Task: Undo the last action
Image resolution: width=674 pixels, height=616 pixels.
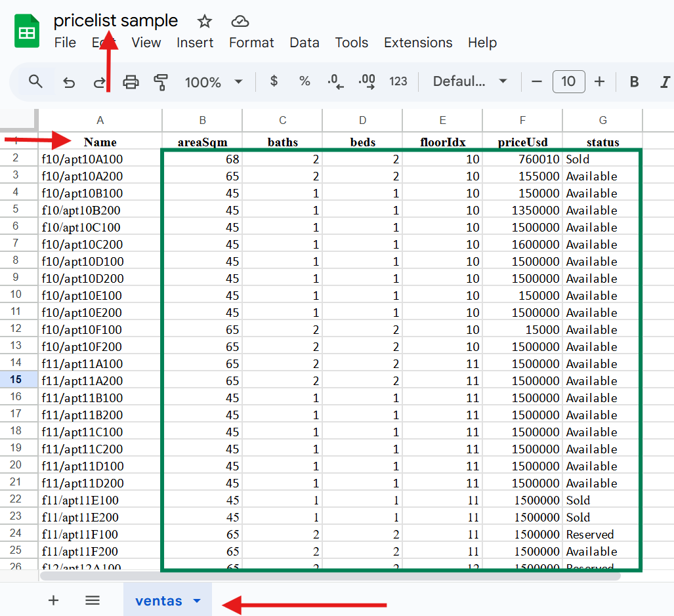Action: coord(69,81)
